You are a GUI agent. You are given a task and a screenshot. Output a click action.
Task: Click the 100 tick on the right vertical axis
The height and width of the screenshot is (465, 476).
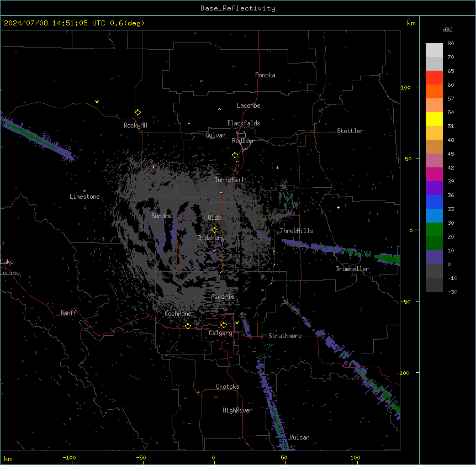[405, 87]
